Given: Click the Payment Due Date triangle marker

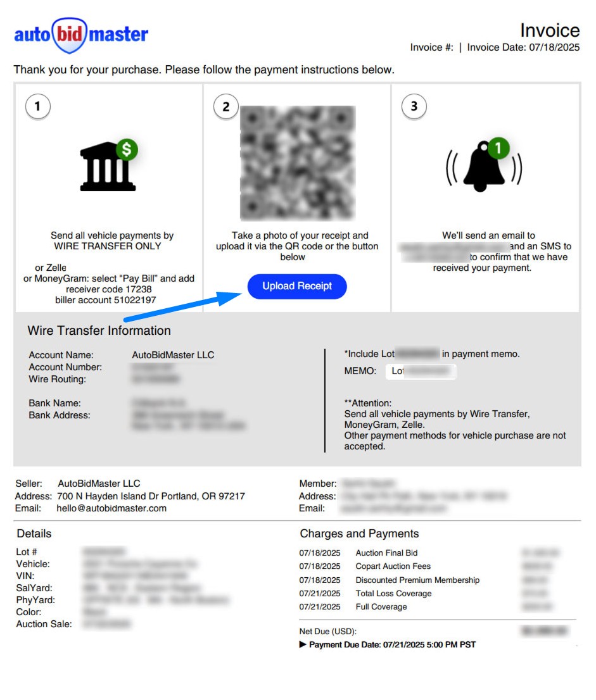Looking at the screenshot, I should tap(303, 644).
